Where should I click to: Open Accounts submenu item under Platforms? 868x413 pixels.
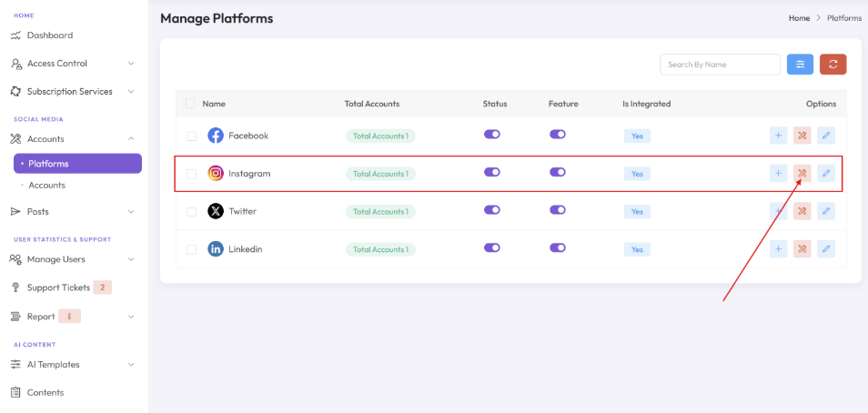(47, 185)
